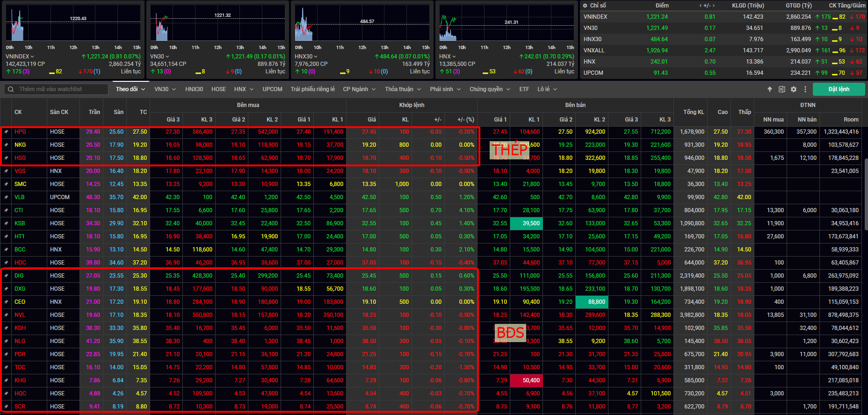This screenshot has width=868, height=415.
Task: Toggle the pin for KHG row
Action: pos(6,380)
